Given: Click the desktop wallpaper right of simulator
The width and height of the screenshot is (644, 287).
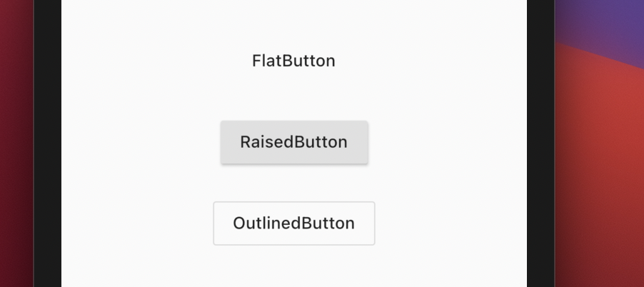Looking at the screenshot, I should [x=600, y=143].
